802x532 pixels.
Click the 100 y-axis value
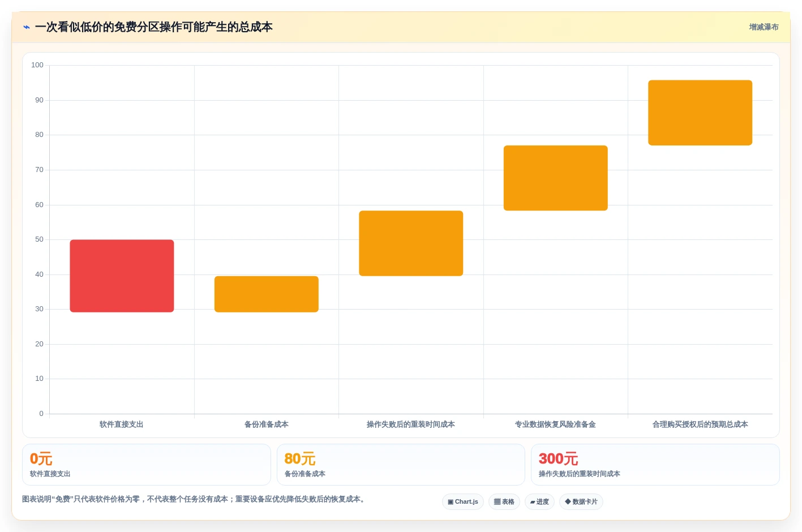pyautogui.click(x=37, y=65)
